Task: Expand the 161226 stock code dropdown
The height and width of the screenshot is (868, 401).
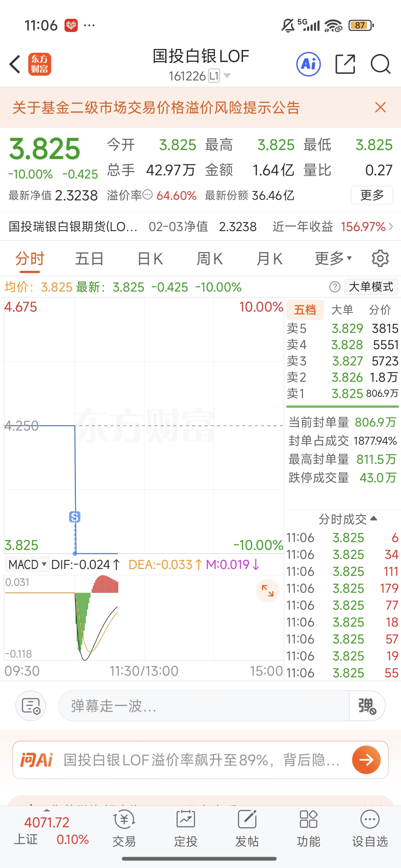Action: [227, 75]
